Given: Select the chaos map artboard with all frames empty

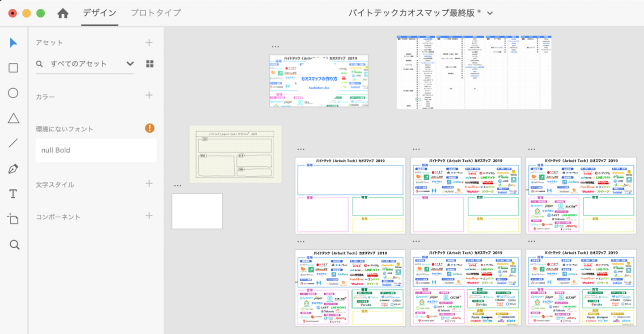Looking at the screenshot, I should point(350,195).
